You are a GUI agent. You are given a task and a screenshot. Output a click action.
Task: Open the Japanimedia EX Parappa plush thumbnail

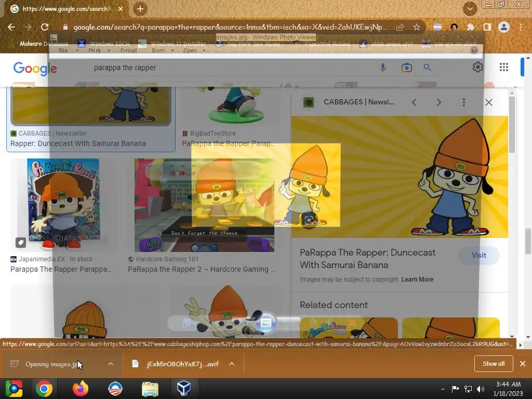point(63,205)
